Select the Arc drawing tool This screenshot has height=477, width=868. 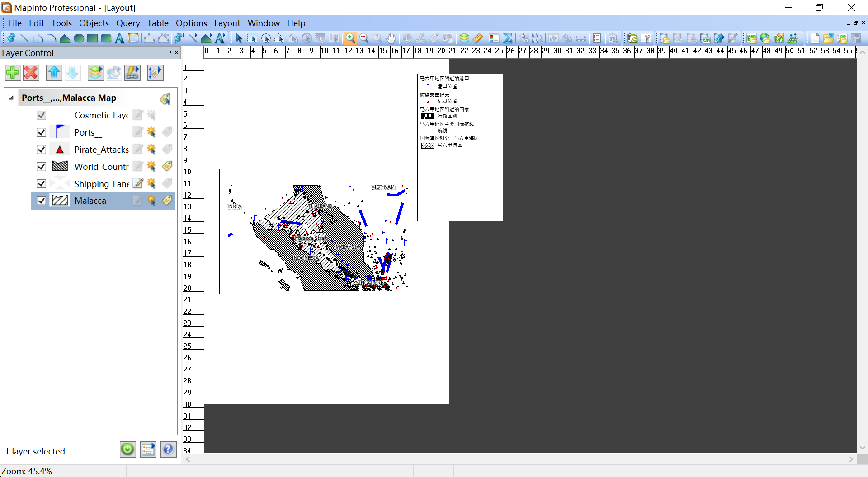(52, 38)
